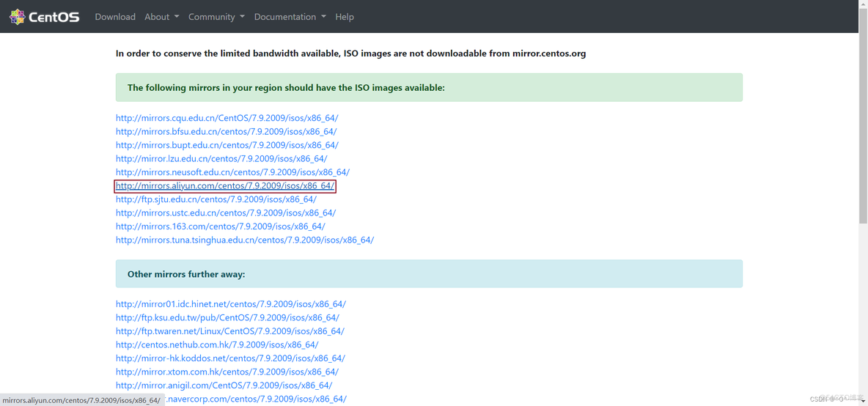Open the mirror.xtom.com.hk mirror link
Screen dimensions: 868x406
tap(227, 372)
